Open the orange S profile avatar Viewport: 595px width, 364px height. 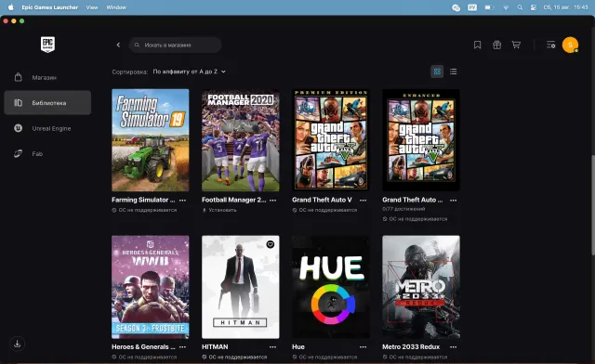pos(570,45)
